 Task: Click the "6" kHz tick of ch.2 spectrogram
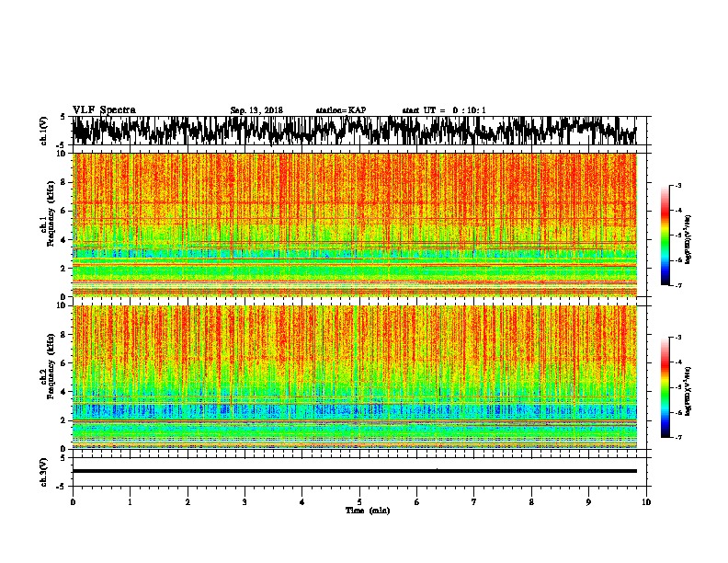click(64, 362)
